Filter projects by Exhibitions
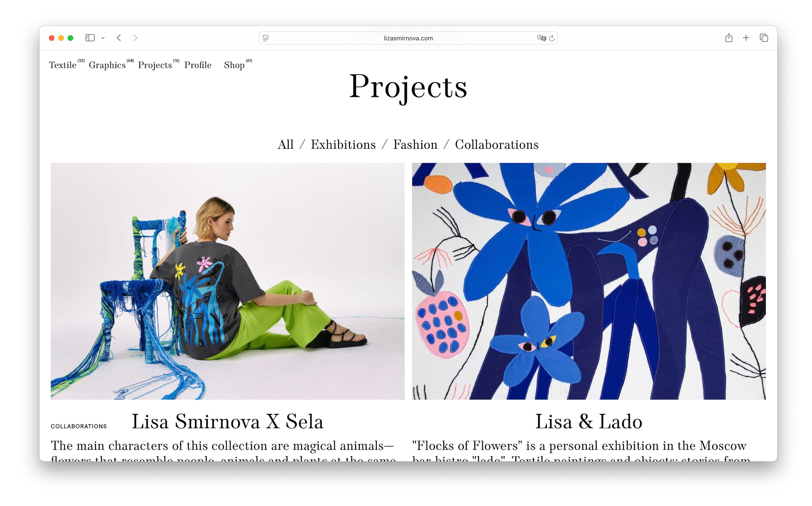812x506 pixels. 343,144
